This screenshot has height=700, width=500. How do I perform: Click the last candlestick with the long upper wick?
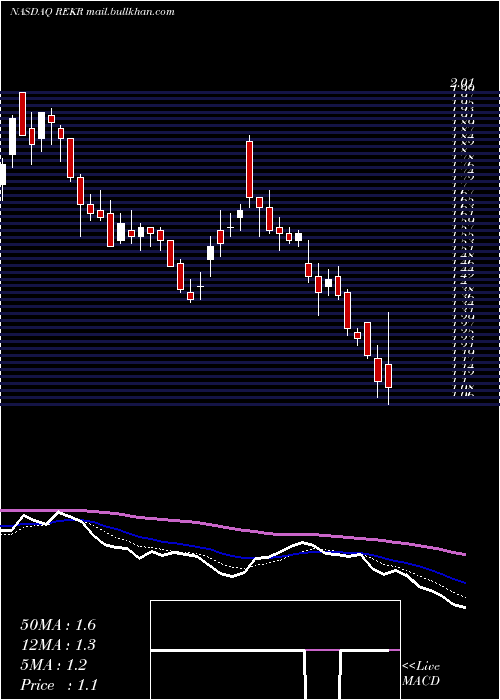[388, 358]
